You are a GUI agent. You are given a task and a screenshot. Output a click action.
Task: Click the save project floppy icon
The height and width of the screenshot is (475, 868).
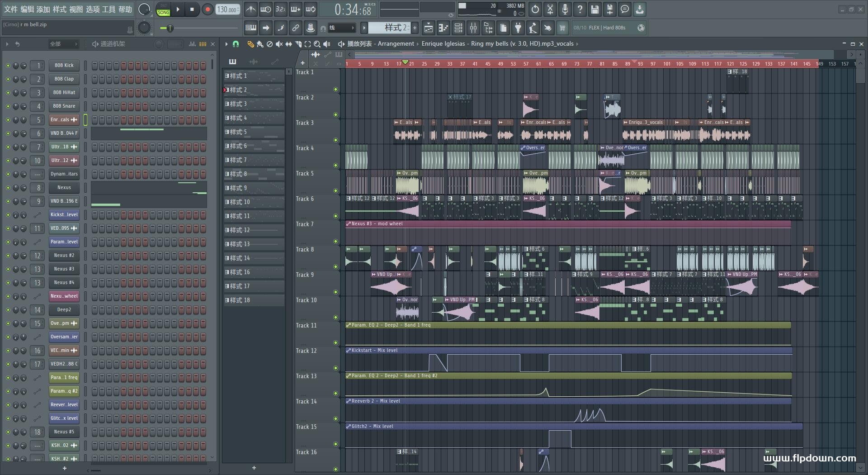pyautogui.click(x=595, y=9)
